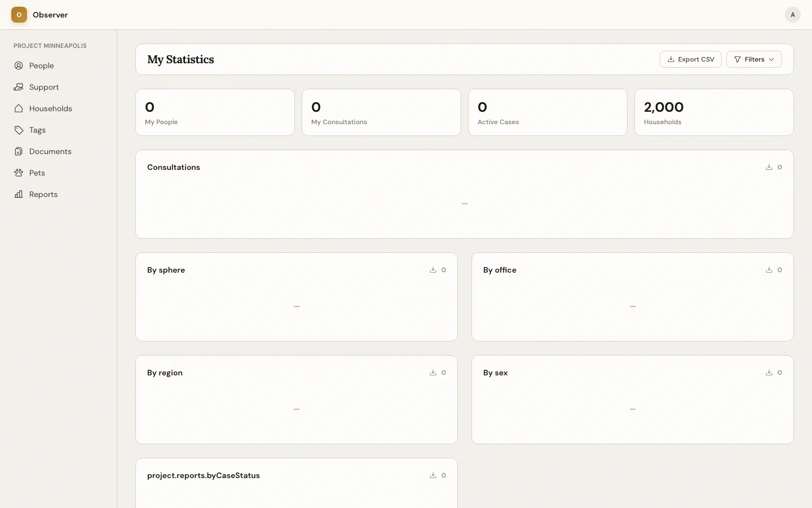Open Documents from the sidebar

(x=50, y=151)
